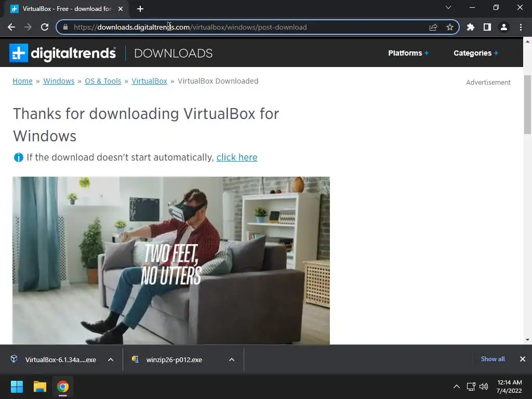Open the side panel icon

pyautogui.click(x=487, y=27)
